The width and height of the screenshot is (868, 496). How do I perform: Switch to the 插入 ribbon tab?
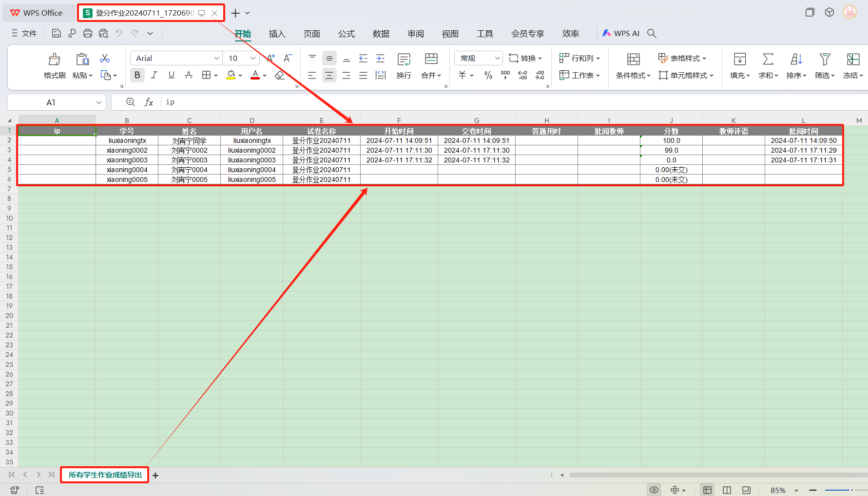pos(277,34)
